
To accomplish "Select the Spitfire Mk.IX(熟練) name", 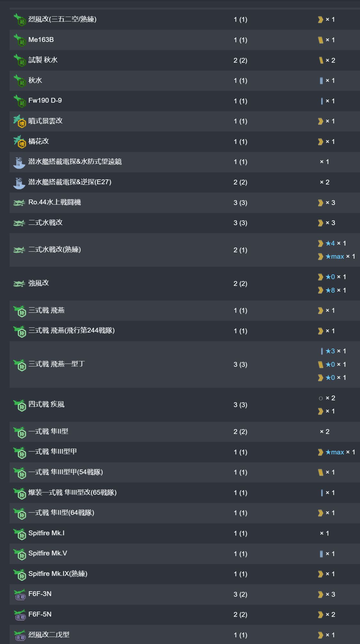I will [x=58, y=574].
